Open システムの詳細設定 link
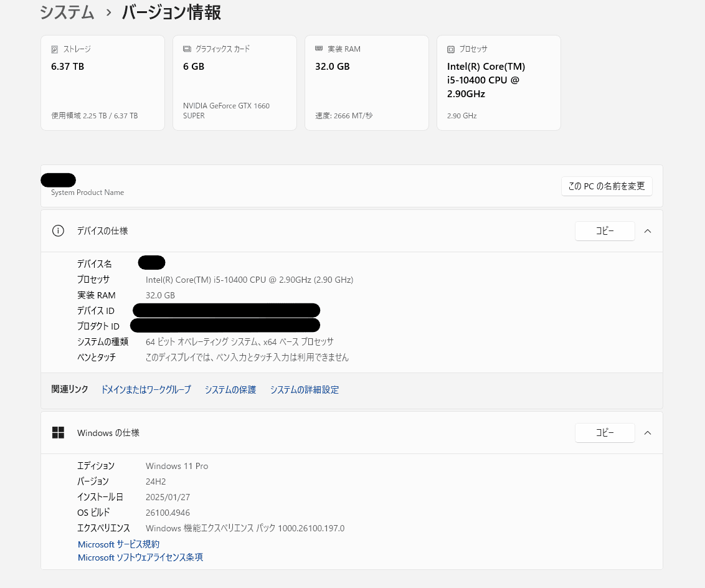The height and width of the screenshot is (588, 705). (305, 390)
